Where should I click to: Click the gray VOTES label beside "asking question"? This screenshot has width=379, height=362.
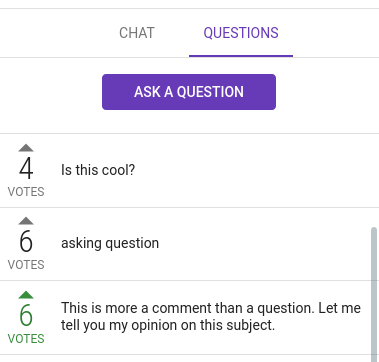click(x=26, y=265)
